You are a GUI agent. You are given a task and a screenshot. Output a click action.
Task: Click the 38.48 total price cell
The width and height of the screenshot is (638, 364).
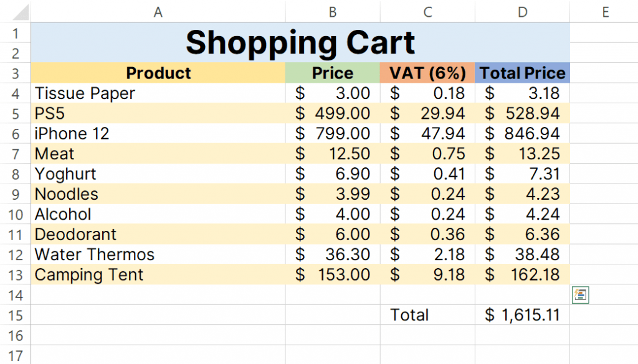tap(523, 254)
